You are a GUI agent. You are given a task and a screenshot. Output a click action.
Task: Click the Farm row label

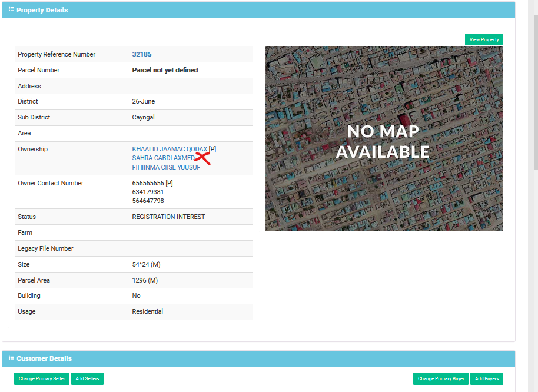[x=25, y=232]
